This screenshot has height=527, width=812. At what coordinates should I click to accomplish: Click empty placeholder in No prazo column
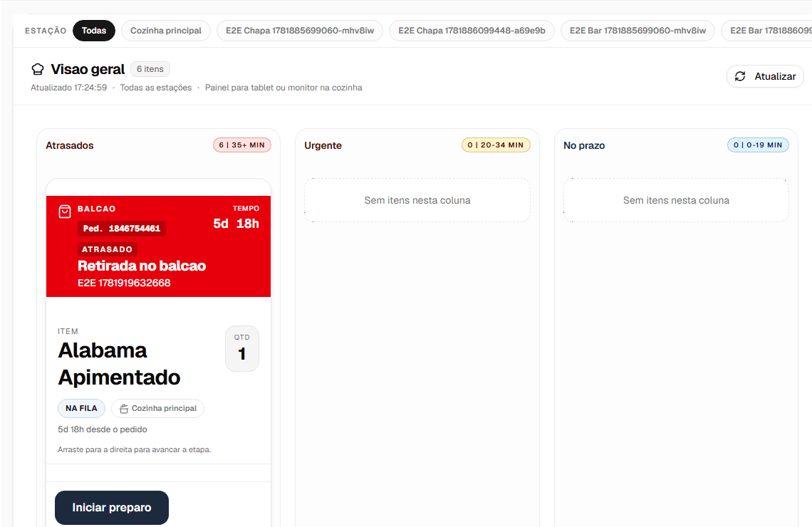click(677, 200)
